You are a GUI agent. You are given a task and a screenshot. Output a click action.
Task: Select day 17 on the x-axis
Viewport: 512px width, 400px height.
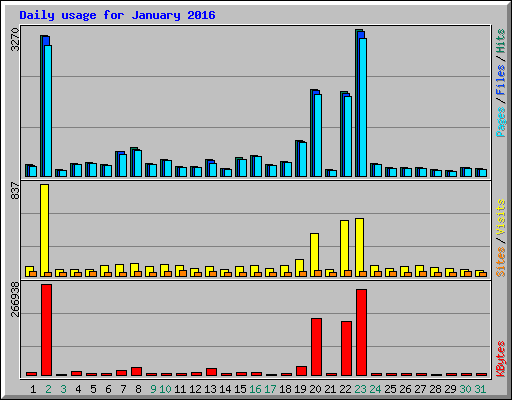[270, 389]
